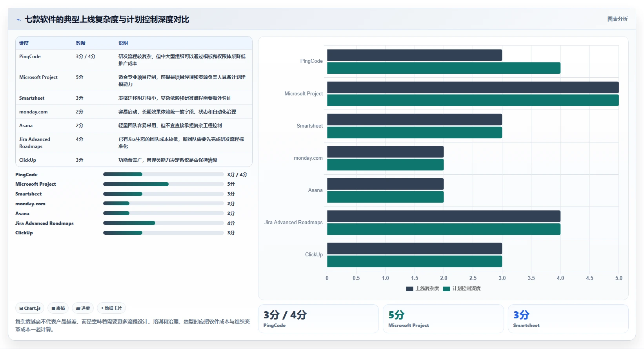This screenshot has width=644, height=349.
Task: Click the small icon before the chart title
Action: (18, 20)
